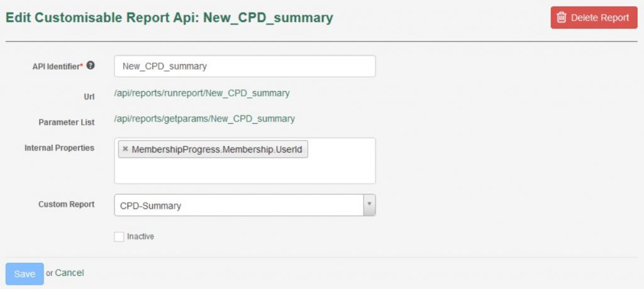644x289 pixels.
Task: Click empty space in Internal Properties box
Action: pos(245,171)
